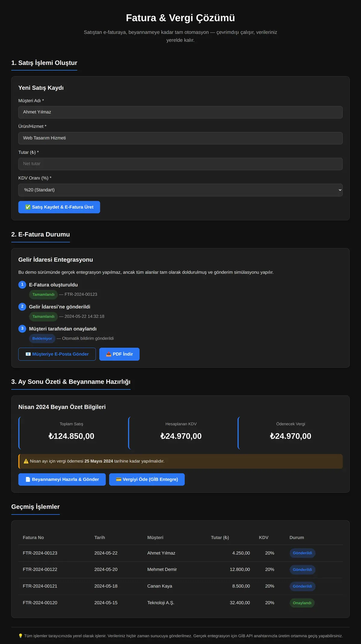Click the Tarih column header
This screenshot has width=361, height=644.
pos(100,537)
